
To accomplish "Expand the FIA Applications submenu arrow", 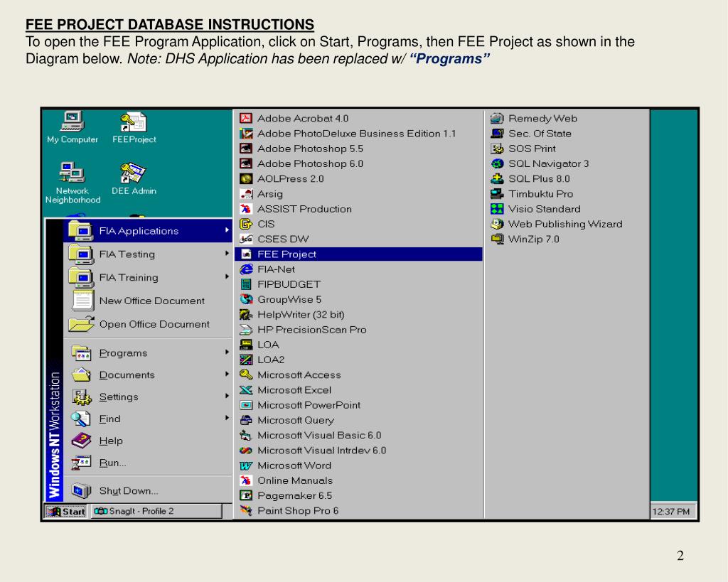I will [x=227, y=230].
